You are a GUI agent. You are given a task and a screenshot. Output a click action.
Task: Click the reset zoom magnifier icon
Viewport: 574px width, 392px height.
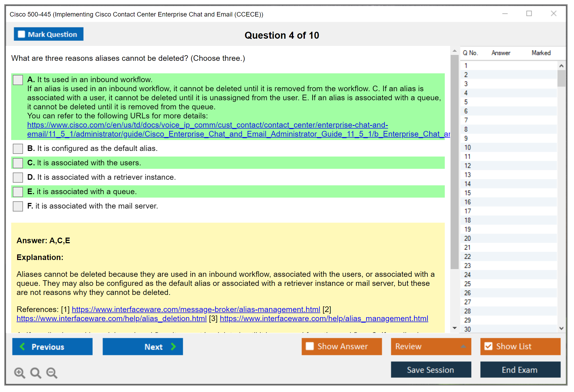pos(36,373)
